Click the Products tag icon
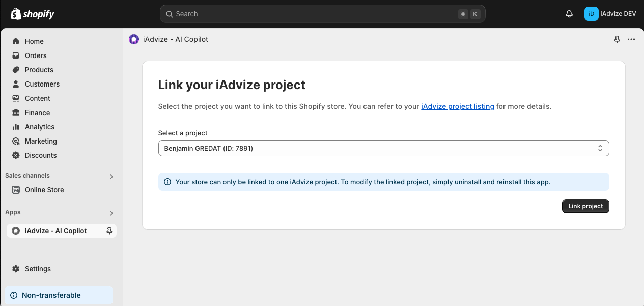This screenshot has width=644, height=306. tap(16, 70)
